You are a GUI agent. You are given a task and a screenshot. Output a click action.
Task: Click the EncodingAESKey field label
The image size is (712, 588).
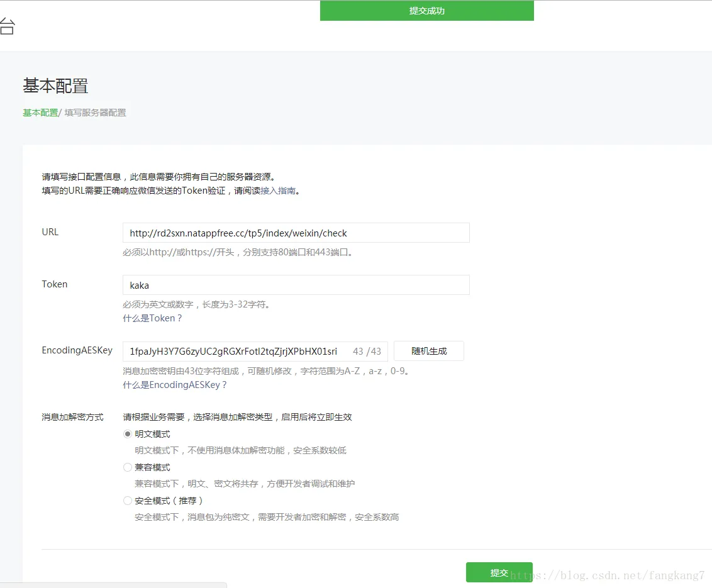(77, 350)
